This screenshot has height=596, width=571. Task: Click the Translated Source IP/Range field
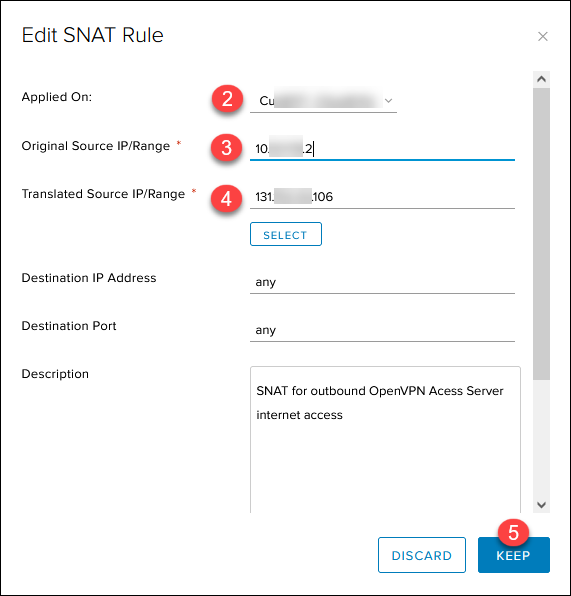pos(382,197)
